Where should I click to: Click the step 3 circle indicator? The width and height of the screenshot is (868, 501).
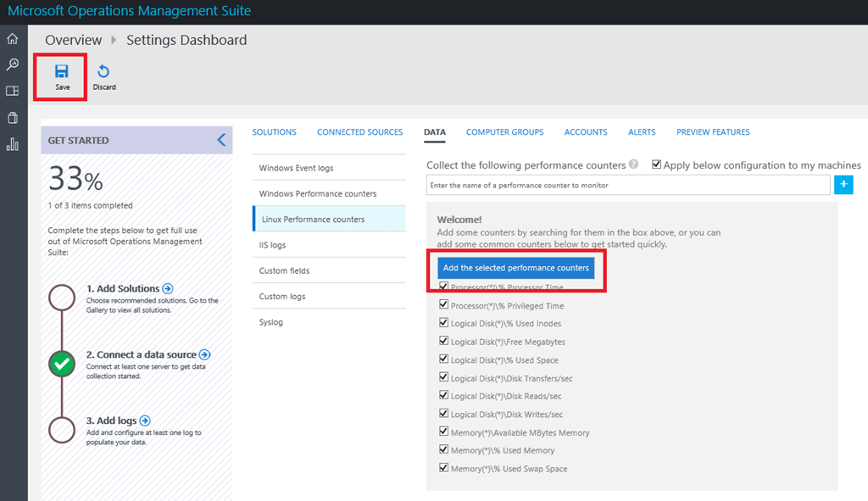point(62,430)
